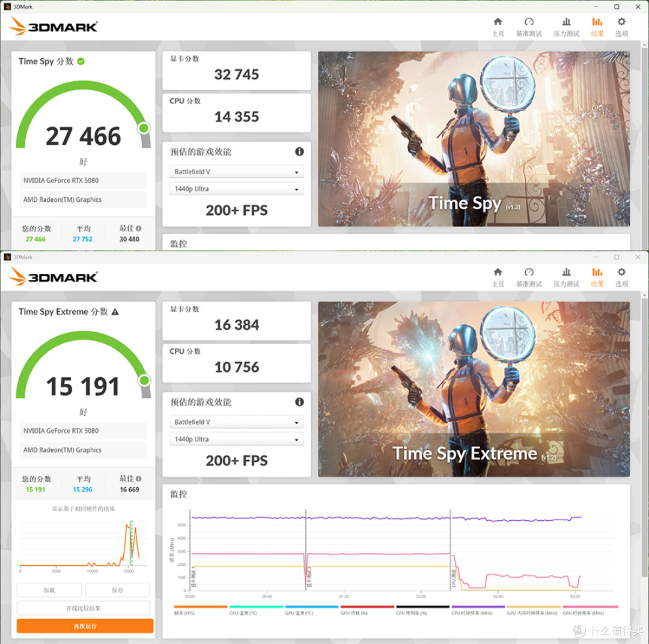
Task: Click the 保存 save button
Action: tap(117, 590)
